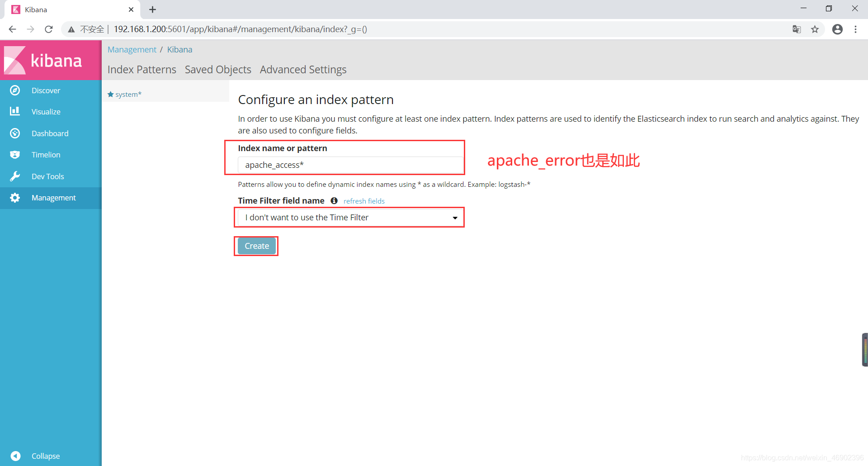Image resolution: width=868 pixels, height=466 pixels.
Task: Bookmark this page with star icon
Action: pyautogui.click(x=815, y=29)
